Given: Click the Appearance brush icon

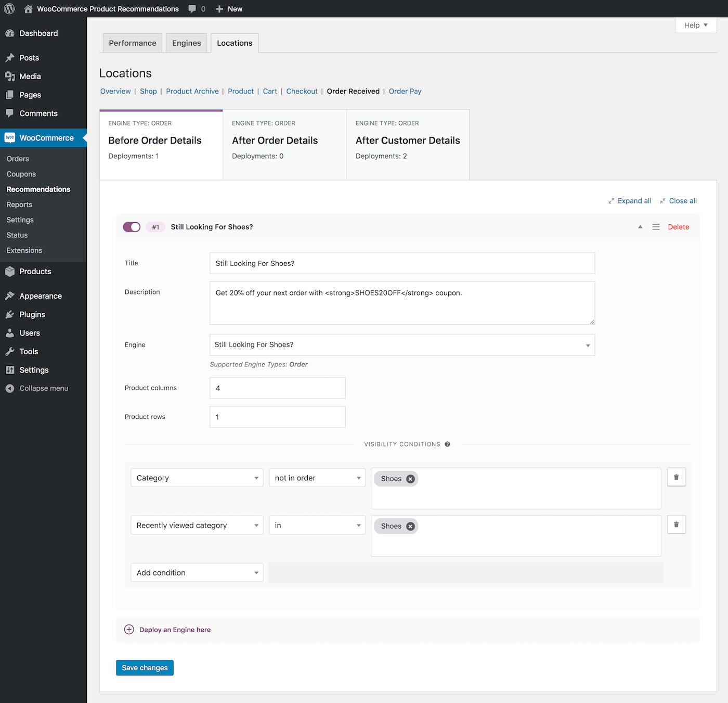Looking at the screenshot, I should click(x=10, y=296).
